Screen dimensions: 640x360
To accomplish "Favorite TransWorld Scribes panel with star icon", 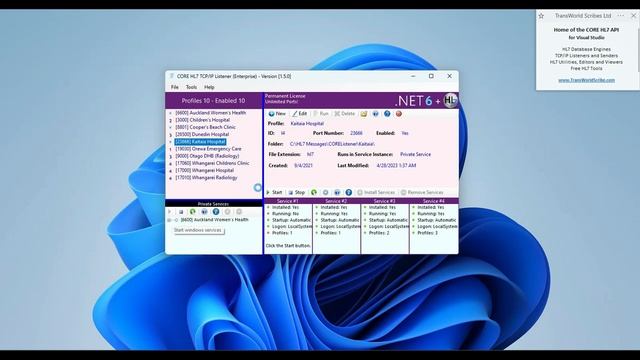I will 541,16.
